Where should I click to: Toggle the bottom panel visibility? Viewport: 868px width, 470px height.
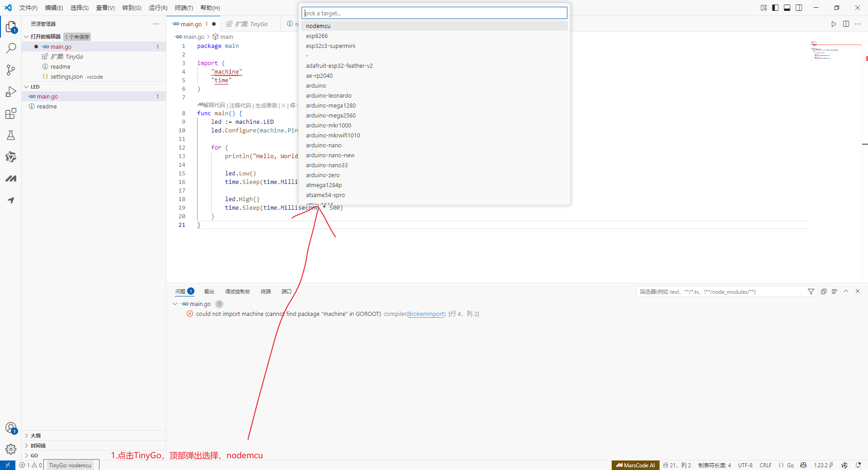coord(787,8)
